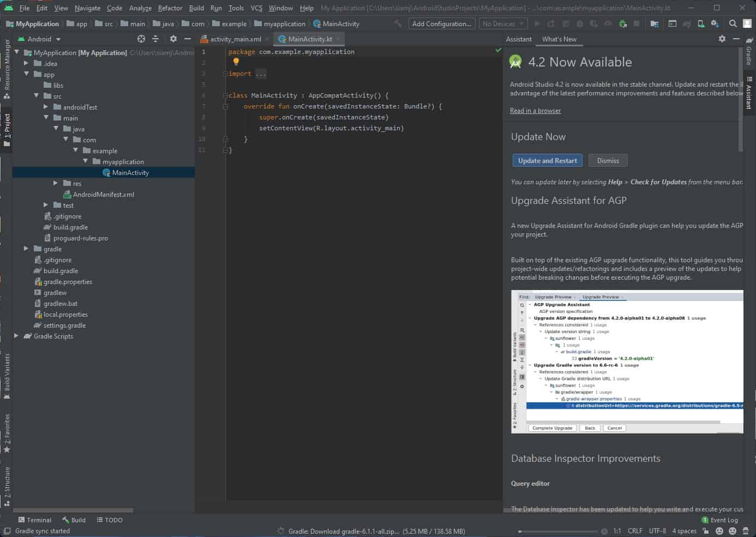Open Project panel gear settings
Viewport: 756px width, 537px height.
click(x=173, y=39)
